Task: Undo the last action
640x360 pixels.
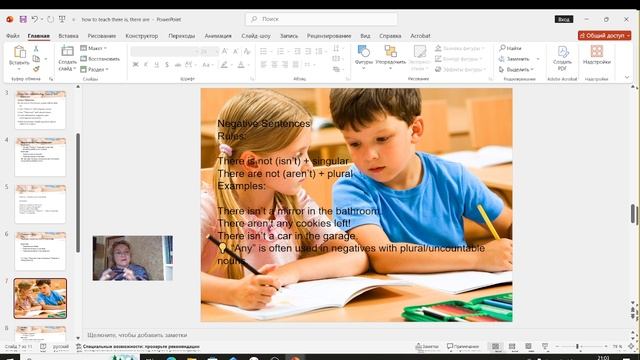Action: [x=34, y=19]
